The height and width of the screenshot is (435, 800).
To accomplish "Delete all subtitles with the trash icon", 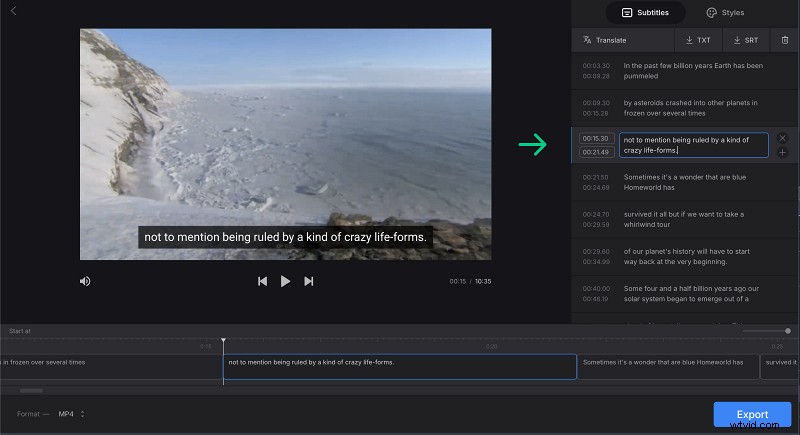I will [x=784, y=40].
